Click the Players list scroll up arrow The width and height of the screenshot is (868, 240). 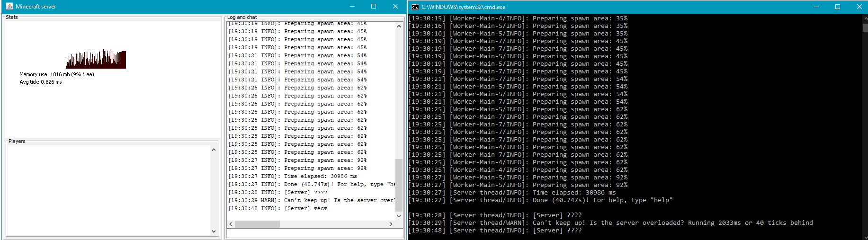coord(214,150)
